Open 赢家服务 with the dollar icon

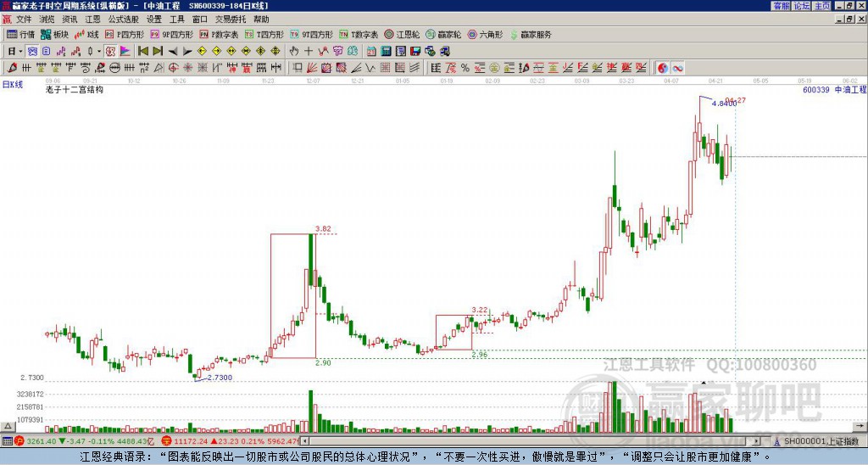pyautogui.click(x=531, y=34)
